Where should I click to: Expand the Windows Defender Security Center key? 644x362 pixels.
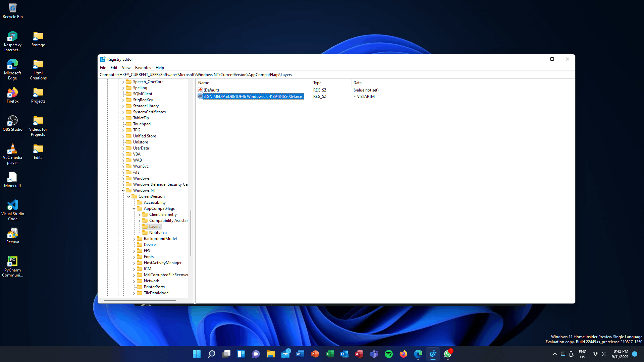pos(123,184)
